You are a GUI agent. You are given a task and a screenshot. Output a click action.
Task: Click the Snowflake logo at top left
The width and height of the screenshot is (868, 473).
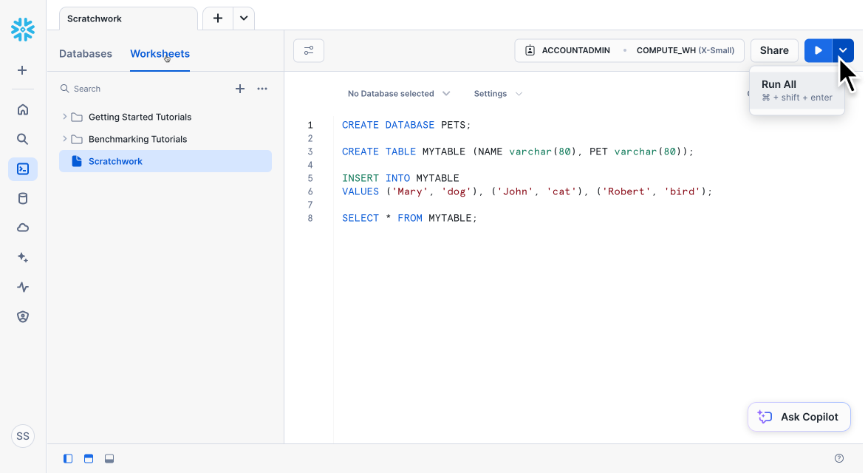22,30
